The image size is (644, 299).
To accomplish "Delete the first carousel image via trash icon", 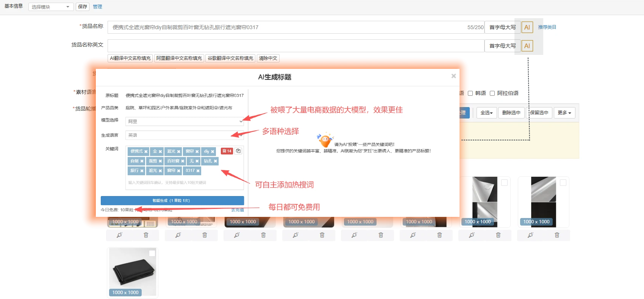I will click(146, 235).
